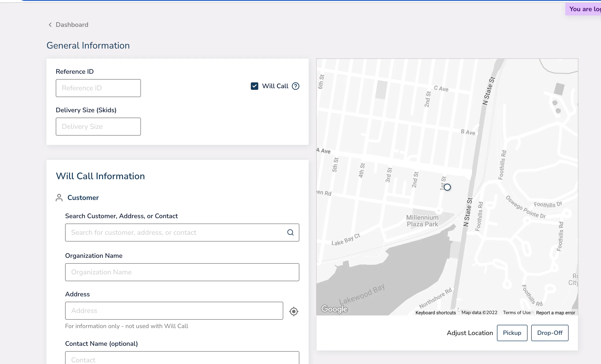Click into the Address input field
The height and width of the screenshot is (364, 601).
click(174, 311)
